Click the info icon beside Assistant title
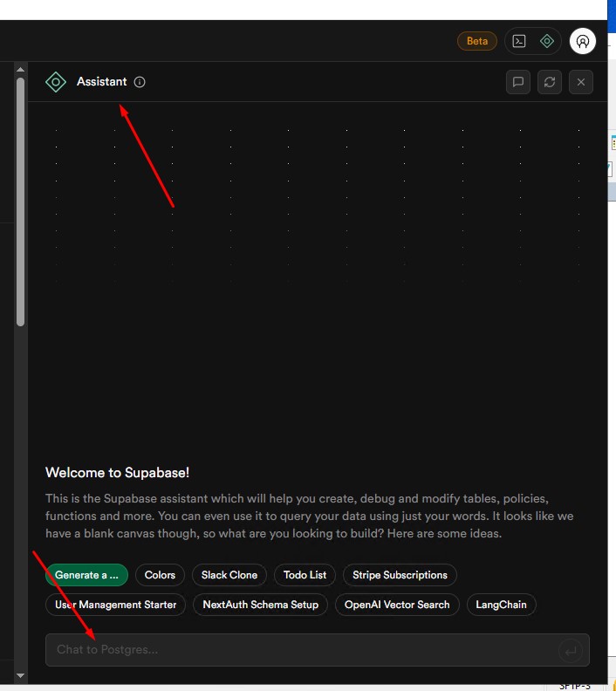Viewport: 616px width, 691px height. 140,82
